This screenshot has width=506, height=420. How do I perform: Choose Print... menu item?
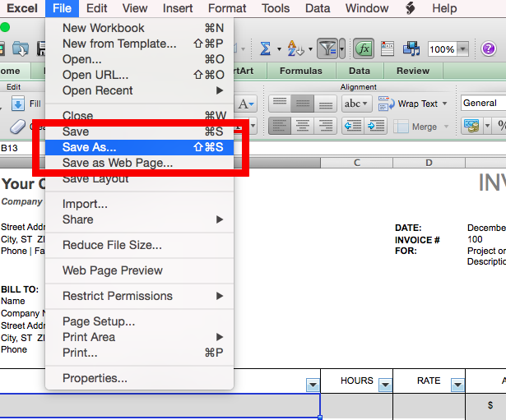(139, 353)
